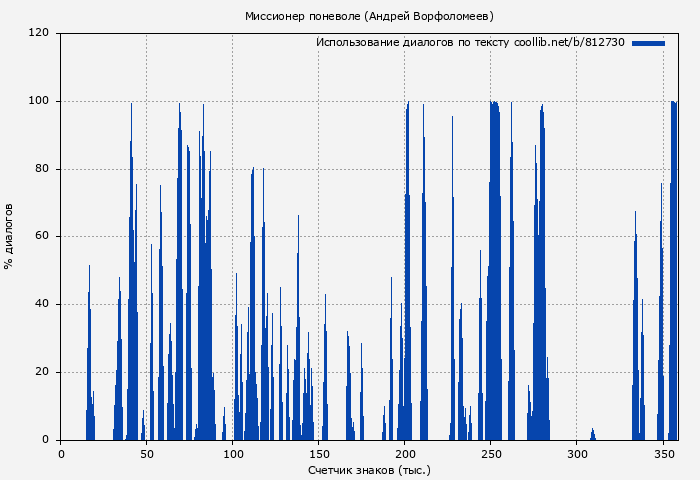Select the 200 tick on the horizontal axis
Image resolution: width=700 pixels, height=480 pixels.
tap(405, 454)
